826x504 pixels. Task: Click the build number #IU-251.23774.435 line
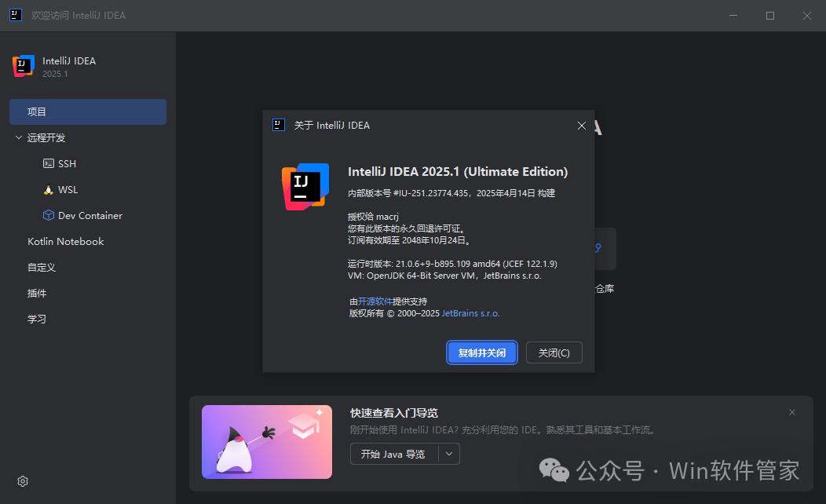tap(451, 193)
